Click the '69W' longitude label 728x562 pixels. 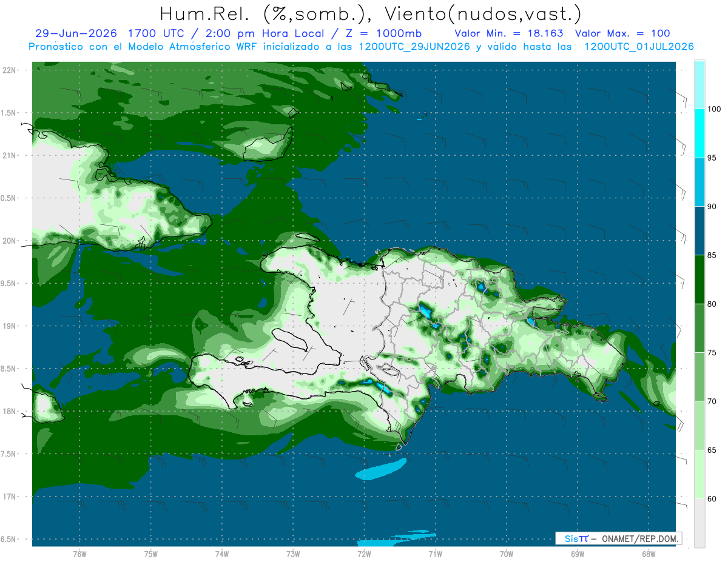point(578,554)
